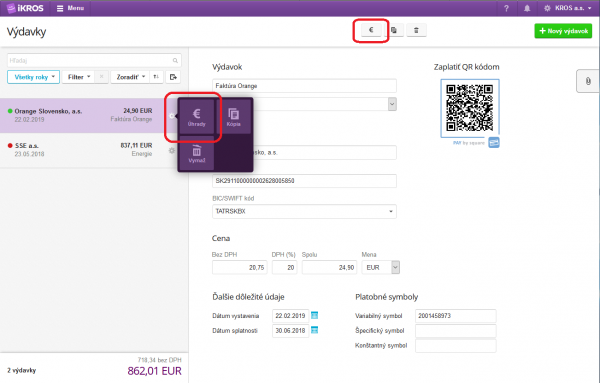600x383 pixels.
Task: Open the attachment paperclip panel
Action: (x=588, y=81)
